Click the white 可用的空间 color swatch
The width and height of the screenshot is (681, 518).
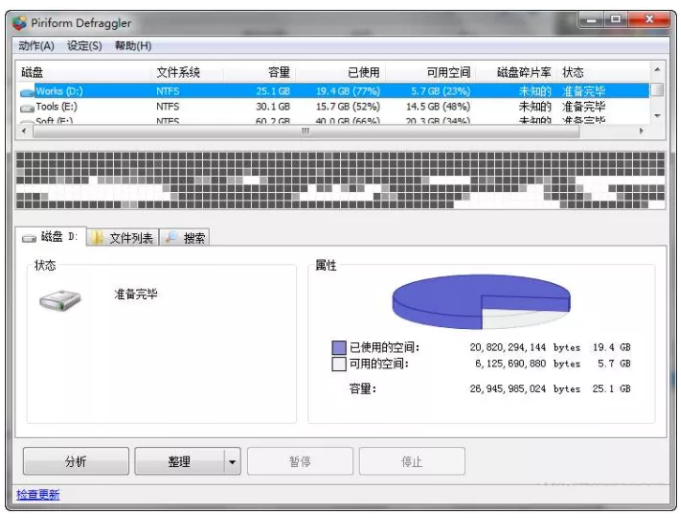click(338, 364)
